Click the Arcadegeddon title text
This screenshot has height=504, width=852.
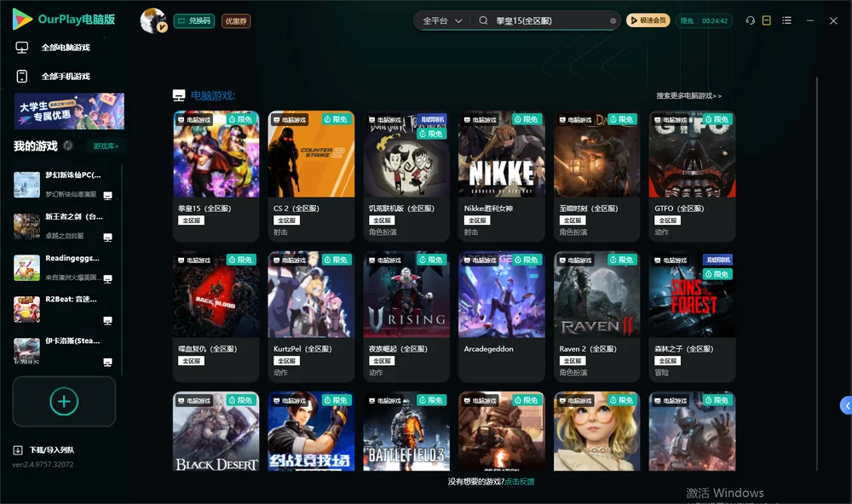(488, 349)
